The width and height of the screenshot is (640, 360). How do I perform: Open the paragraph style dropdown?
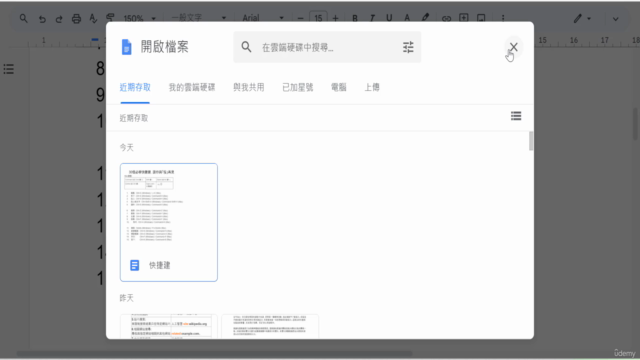click(198, 18)
